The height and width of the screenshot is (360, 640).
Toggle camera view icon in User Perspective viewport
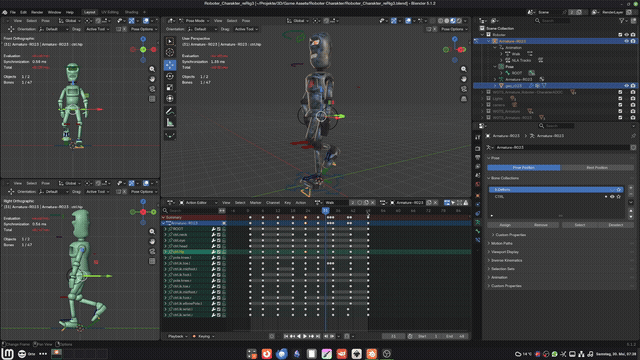point(464,89)
